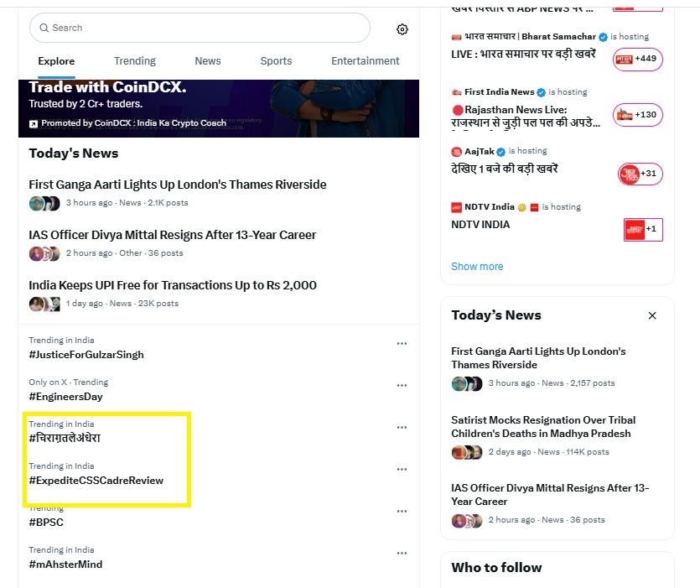The image size is (700, 588).
Task: Join AajTak space +31 badge
Action: click(x=640, y=174)
